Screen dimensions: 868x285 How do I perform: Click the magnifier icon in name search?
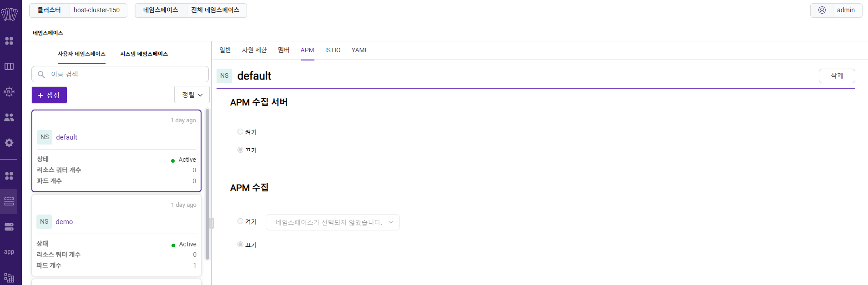[41, 75]
